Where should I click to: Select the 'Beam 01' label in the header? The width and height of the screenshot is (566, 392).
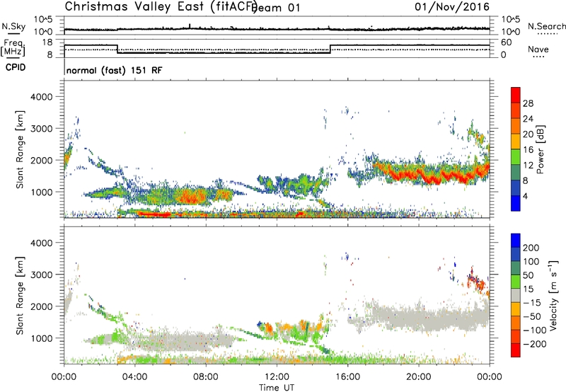275,8
